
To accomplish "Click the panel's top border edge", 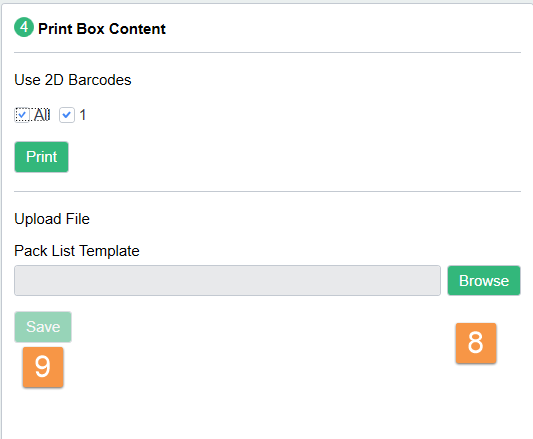I will click(x=267, y=3).
